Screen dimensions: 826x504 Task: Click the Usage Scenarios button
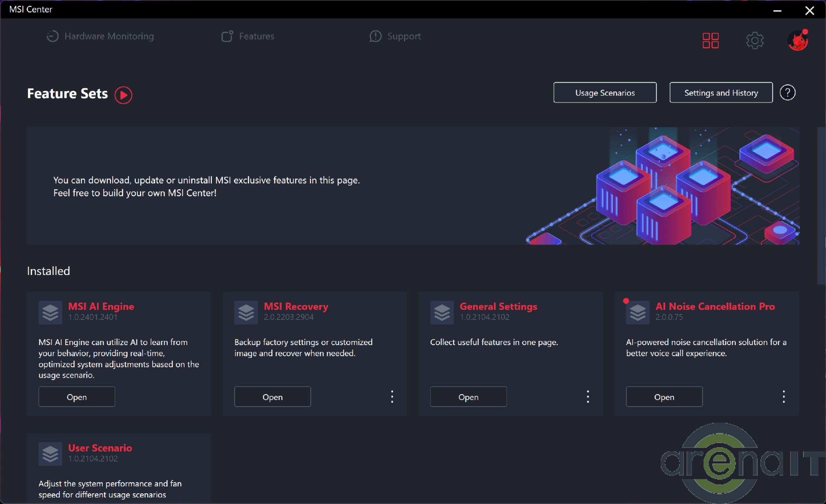[605, 92]
